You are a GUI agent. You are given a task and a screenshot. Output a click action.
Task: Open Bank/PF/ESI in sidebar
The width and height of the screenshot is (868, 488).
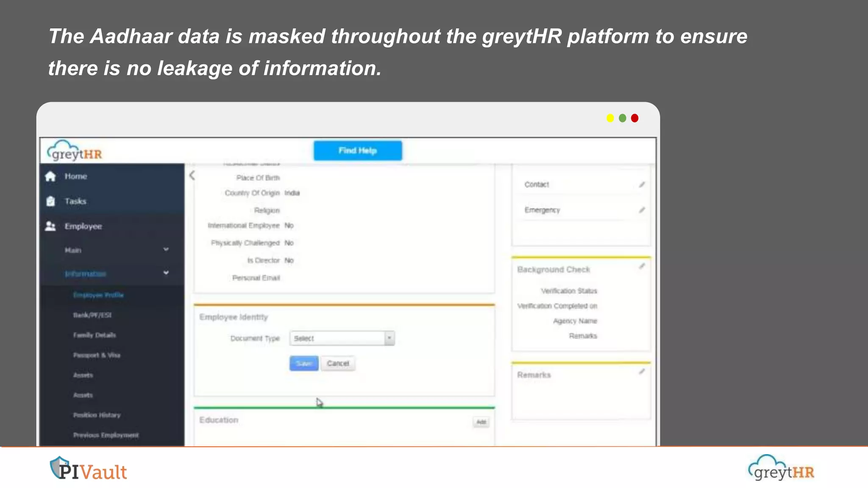92,315
